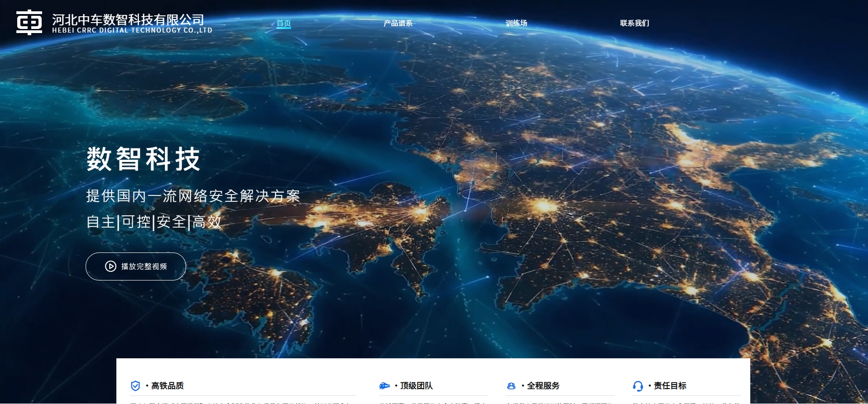868x404 pixels.
Task: Click the 提供国内一流网络安全解决方案 subtitle text
Action: tap(193, 196)
